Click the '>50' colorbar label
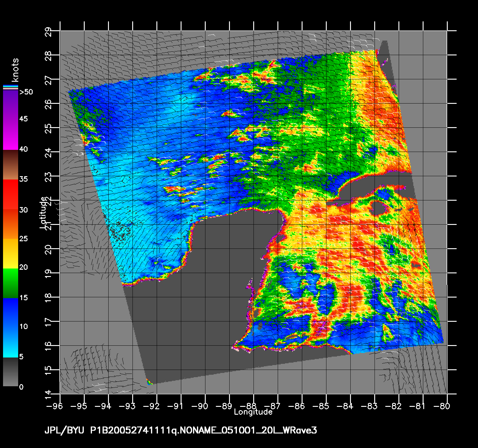This screenshot has height=448, width=478. [26, 92]
